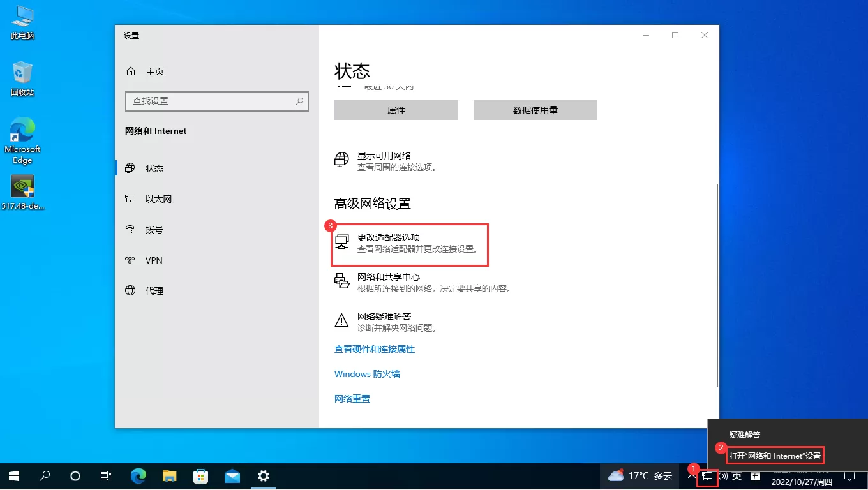Click 打开"网络和 Internet"设置 in the tray menu
Screen dimensions: 868x490
[775, 455]
